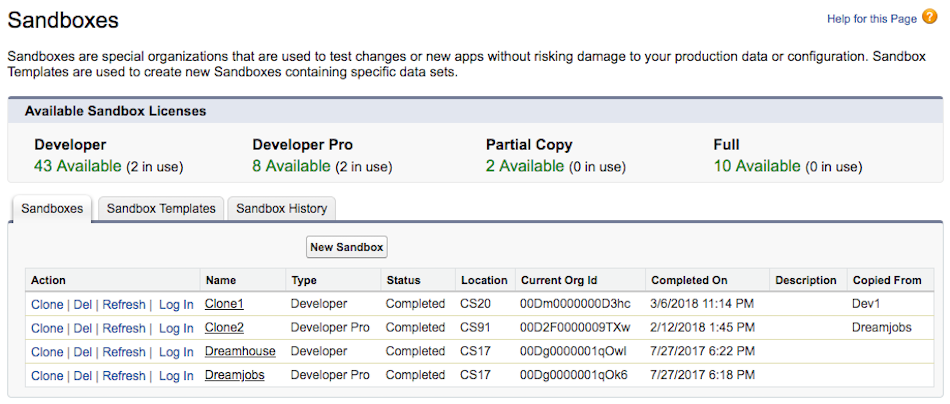Screen dimensions: 950x404
Task: Open the Help for this Page link
Action: (x=871, y=19)
